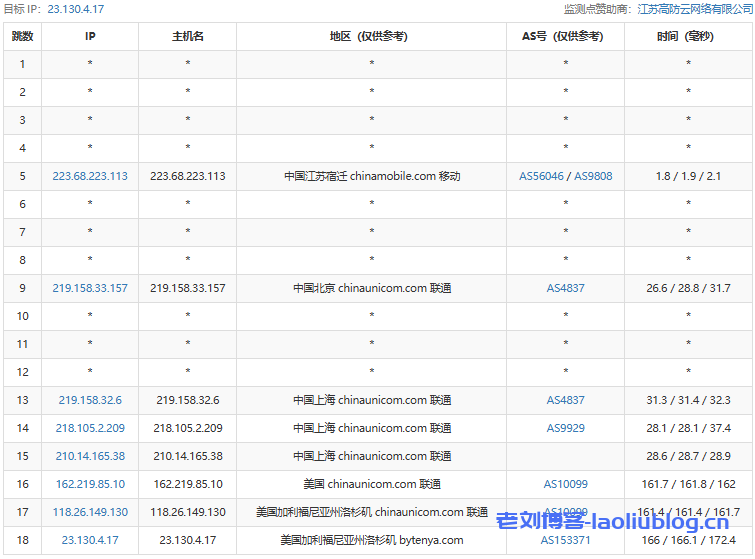Open blue IP link 118.26.149.130 for hop 17

tap(90, 512)
